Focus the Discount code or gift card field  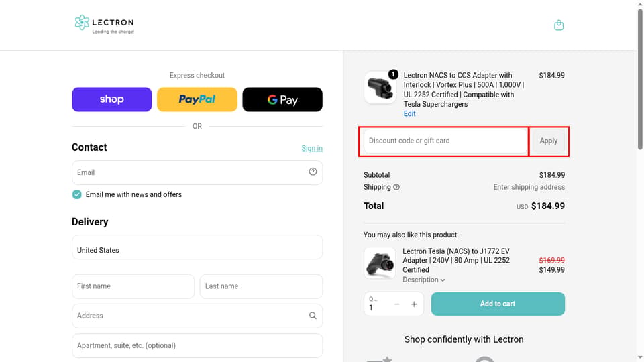click(x=446, y=141)
